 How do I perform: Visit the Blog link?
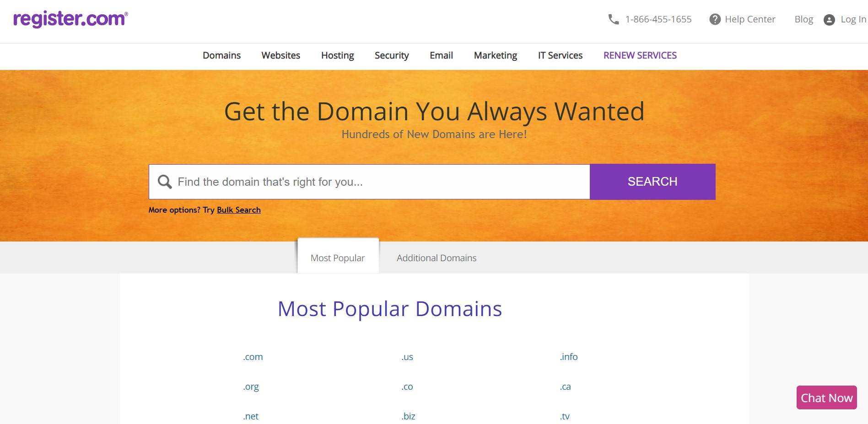point(803,19)
